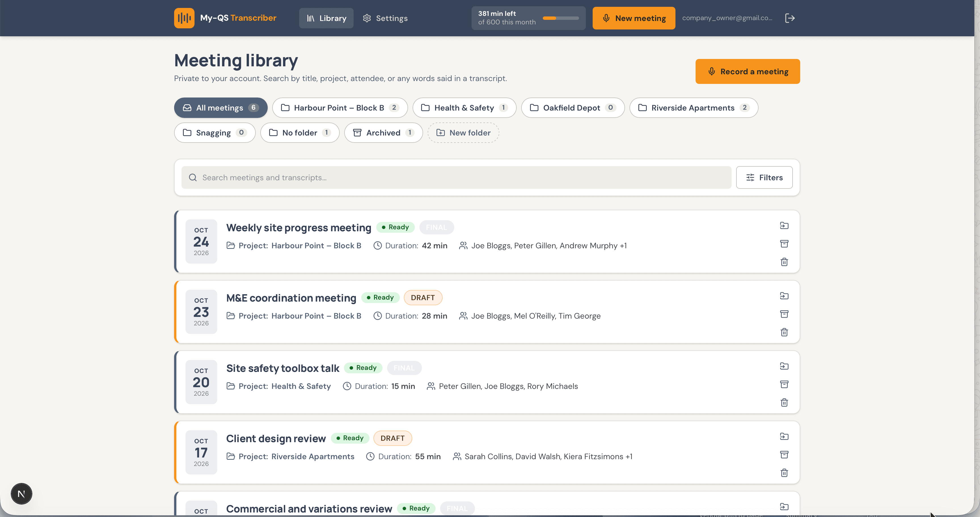Select the All meetings filter
Screen dimensions: 980x517
(x=221, y=108)
